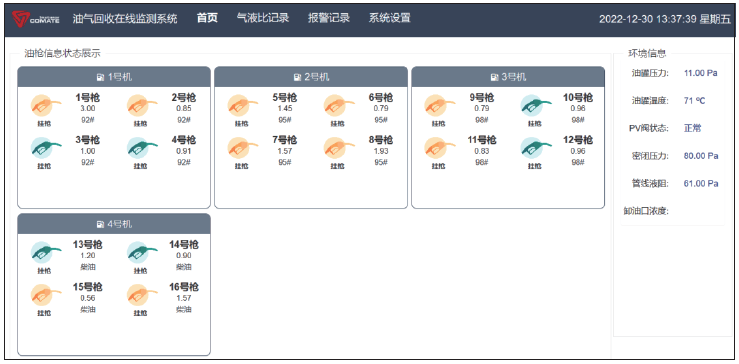Viewport: 739px width, 364px height.
Task: Click the 1.93 value under 8号枪
Action: pos(381,151)
